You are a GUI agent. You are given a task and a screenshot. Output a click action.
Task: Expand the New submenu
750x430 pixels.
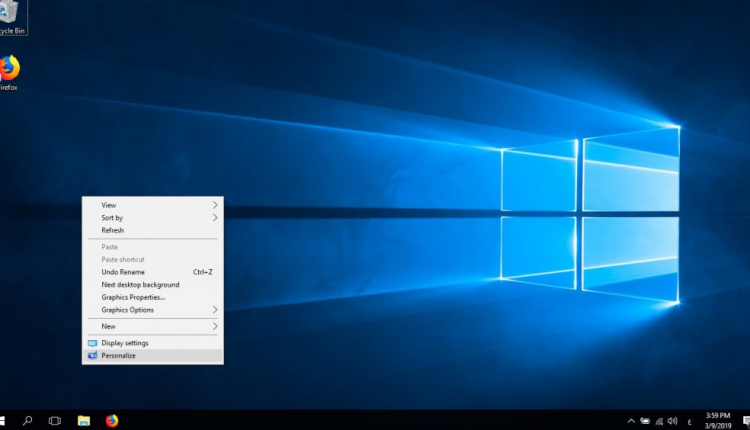(152, 326)
